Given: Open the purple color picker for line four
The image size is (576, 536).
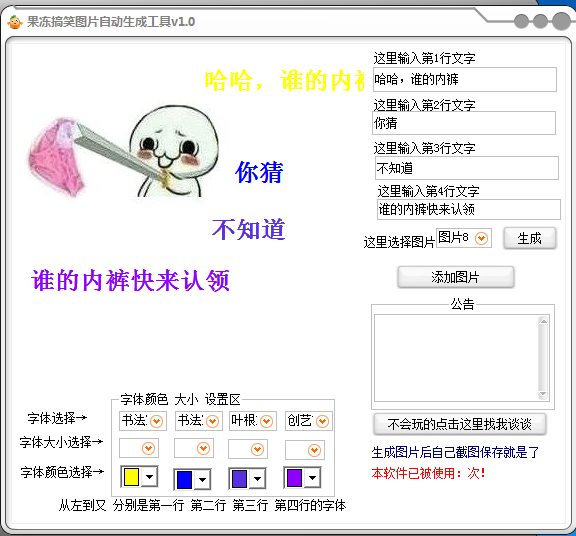Looking at the screenshot, I should (x=302, y=478).
